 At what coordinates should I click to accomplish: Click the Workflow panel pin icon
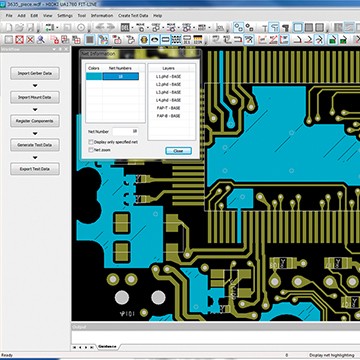click(x=60, y=49)
